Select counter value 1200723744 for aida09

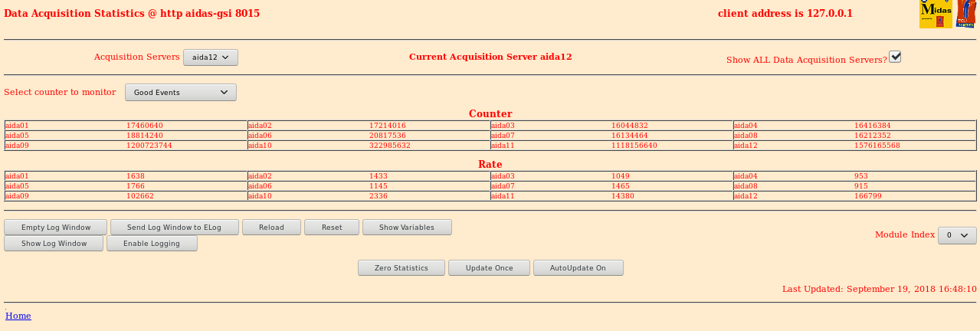[149, 146]
